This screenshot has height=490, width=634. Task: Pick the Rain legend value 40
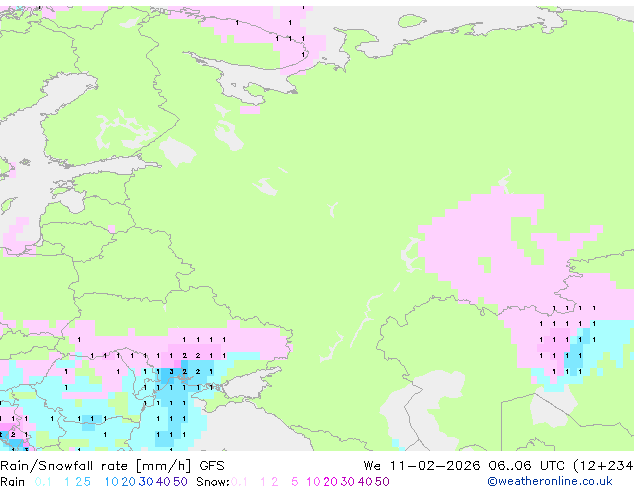[x=163, y=482]
